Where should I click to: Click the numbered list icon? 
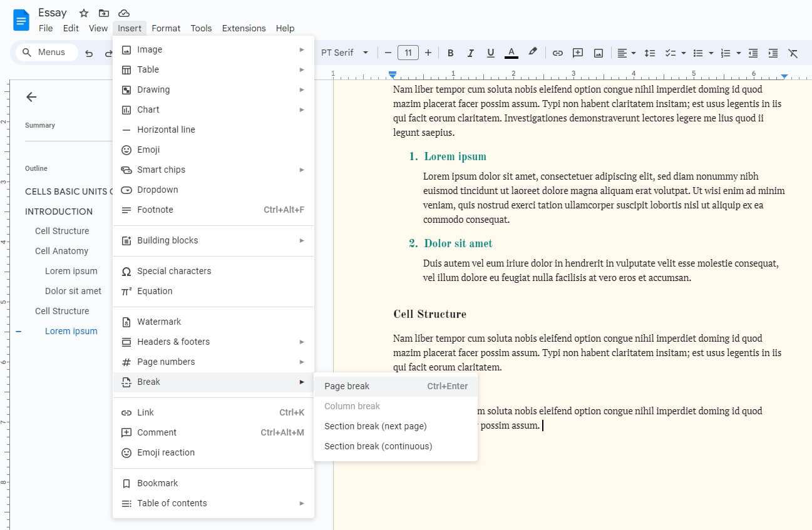726,53
